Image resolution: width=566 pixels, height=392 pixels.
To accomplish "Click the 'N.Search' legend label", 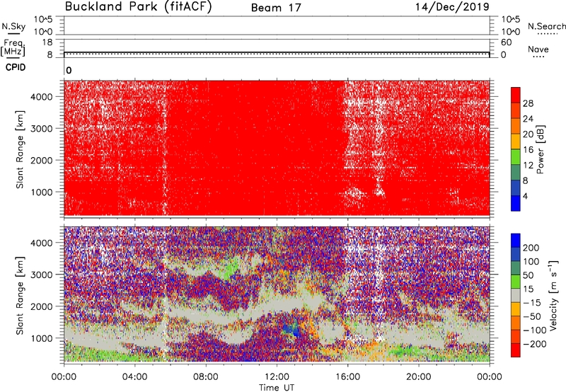I will 546,26.
